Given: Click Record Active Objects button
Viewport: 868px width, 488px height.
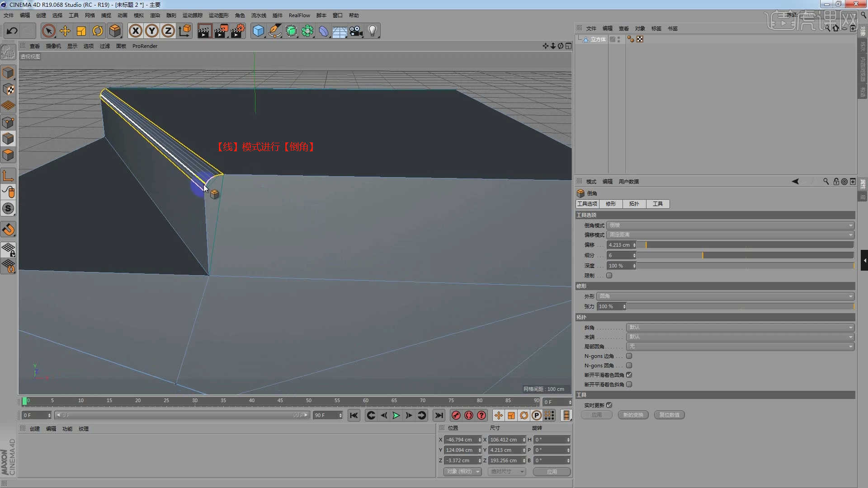Looking at the screenshot, I should click(x=456, y=415).
